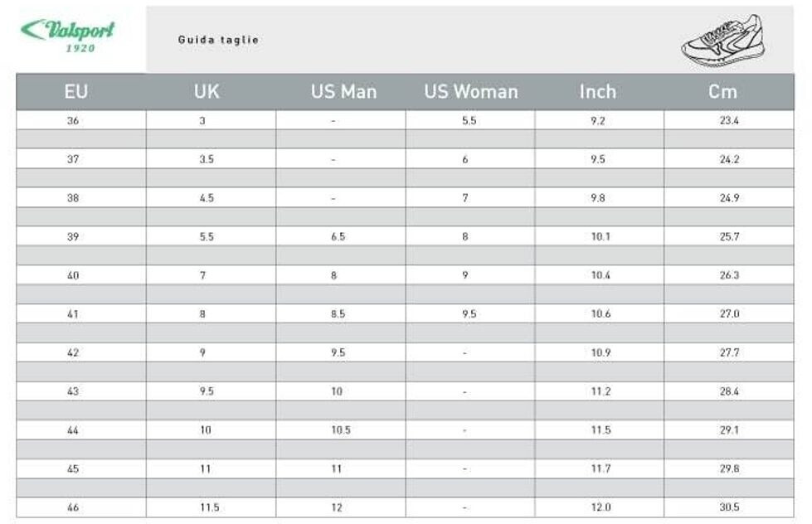Screen dimensions: 812x524
Task: Select EU size 36 cell
Action: pos(73,121)
